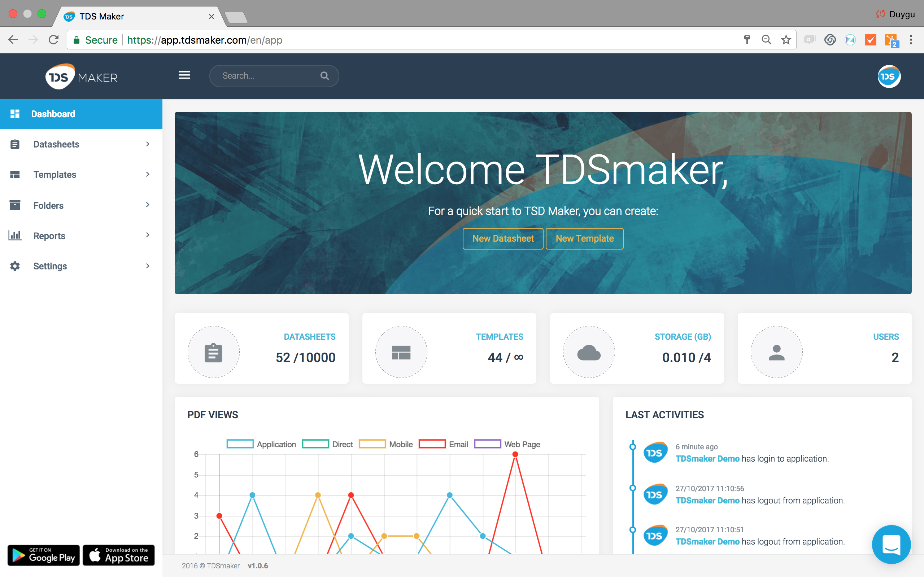The image size is (924, 577).
Task: Bookmark page with star icon
Action: [x=786, y=40]
